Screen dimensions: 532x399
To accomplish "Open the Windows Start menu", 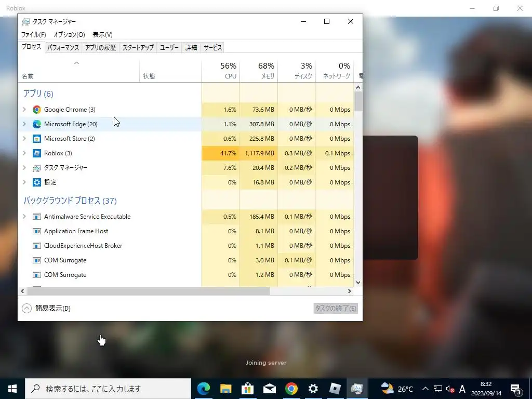I will click(12, 389).
